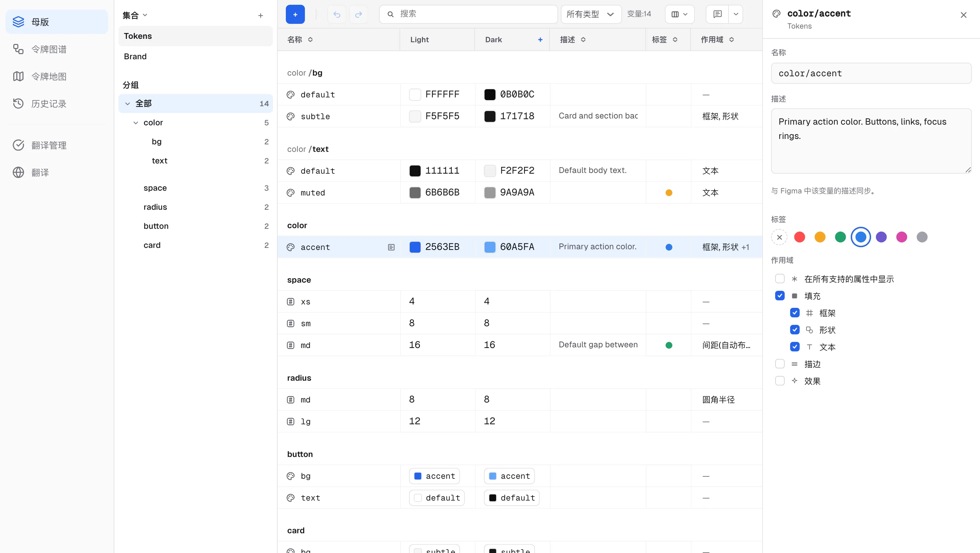Sort by 描述 column arrows
Viewport: 980px width, 553px height.
(583, 39)
